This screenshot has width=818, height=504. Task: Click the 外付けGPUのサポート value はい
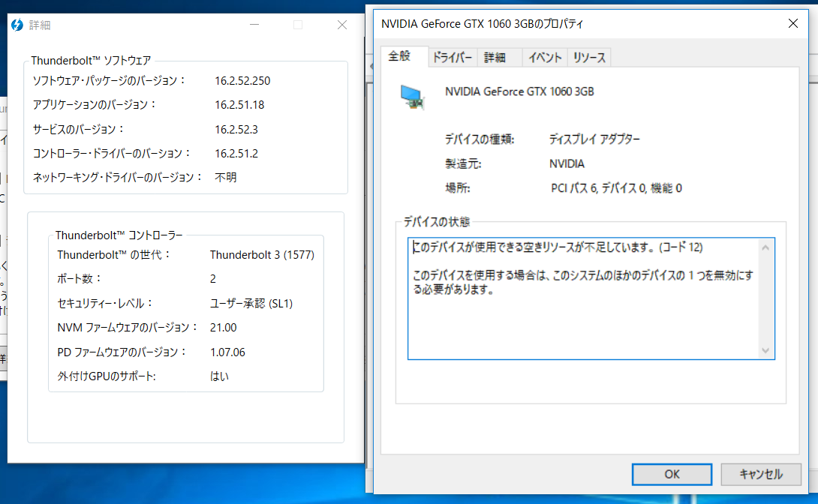[x=219, y=376]
